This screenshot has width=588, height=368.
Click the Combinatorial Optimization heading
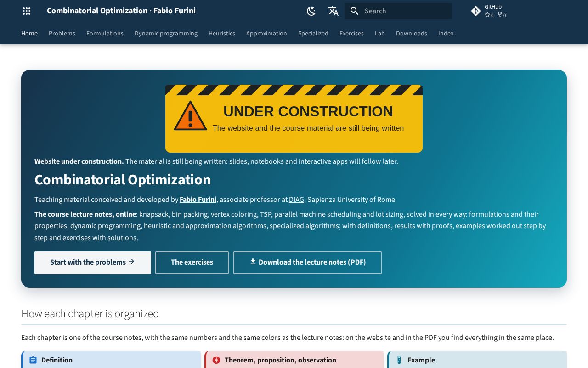point(123,179)
